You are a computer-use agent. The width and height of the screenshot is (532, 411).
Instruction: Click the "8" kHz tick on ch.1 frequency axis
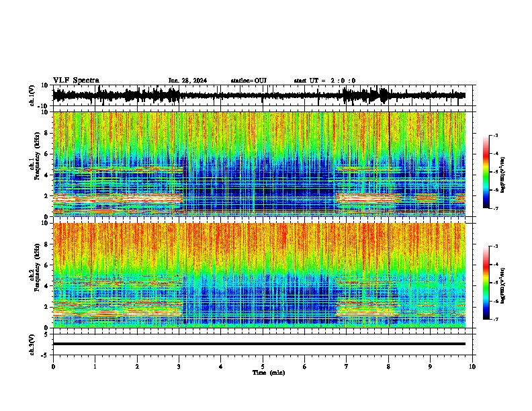pos(46,133)
